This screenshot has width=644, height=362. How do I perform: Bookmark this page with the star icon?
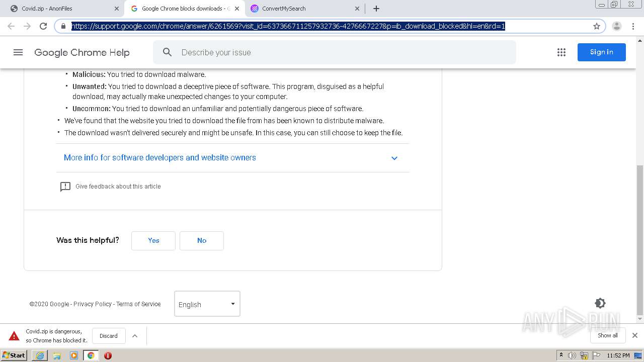[x=597, y=26]
